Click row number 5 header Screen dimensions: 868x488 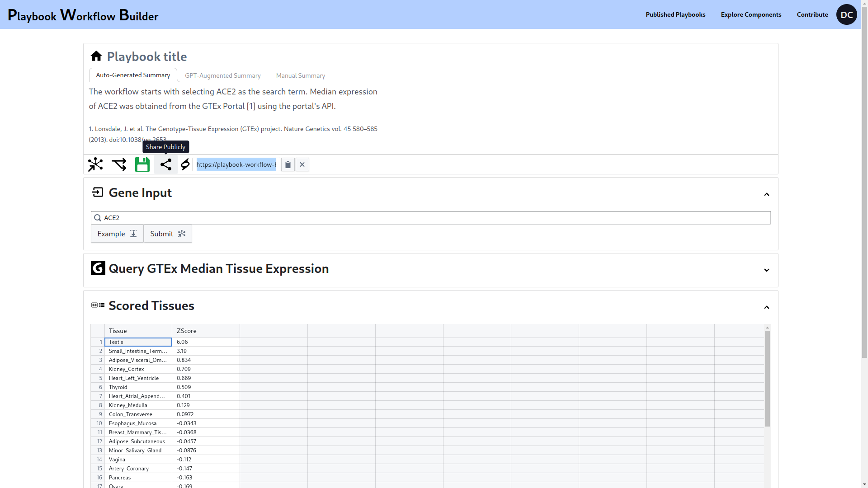click(x=98, y=378)
